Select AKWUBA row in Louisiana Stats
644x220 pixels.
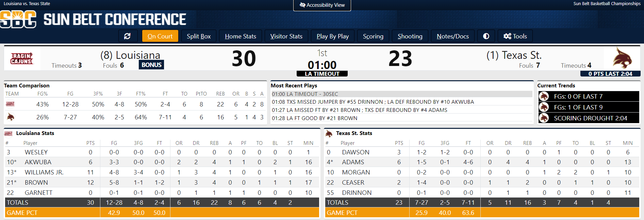pos(38,162)
